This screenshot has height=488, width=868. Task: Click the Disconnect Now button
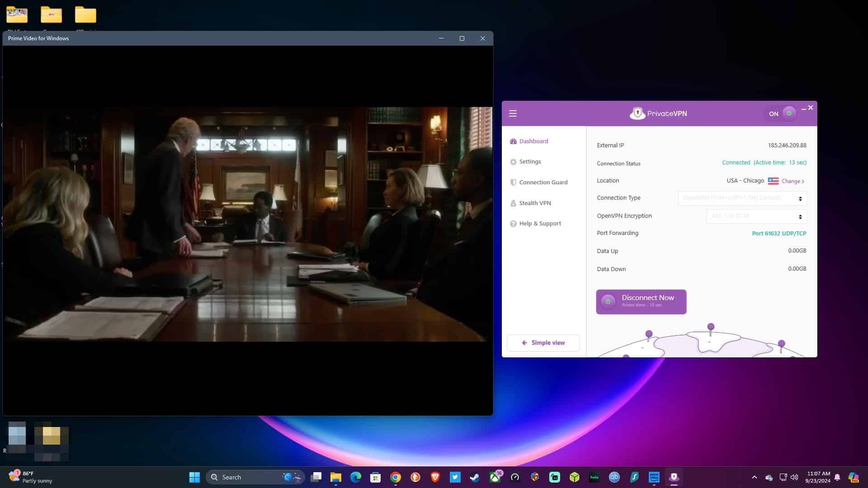(x=641, y=301)
